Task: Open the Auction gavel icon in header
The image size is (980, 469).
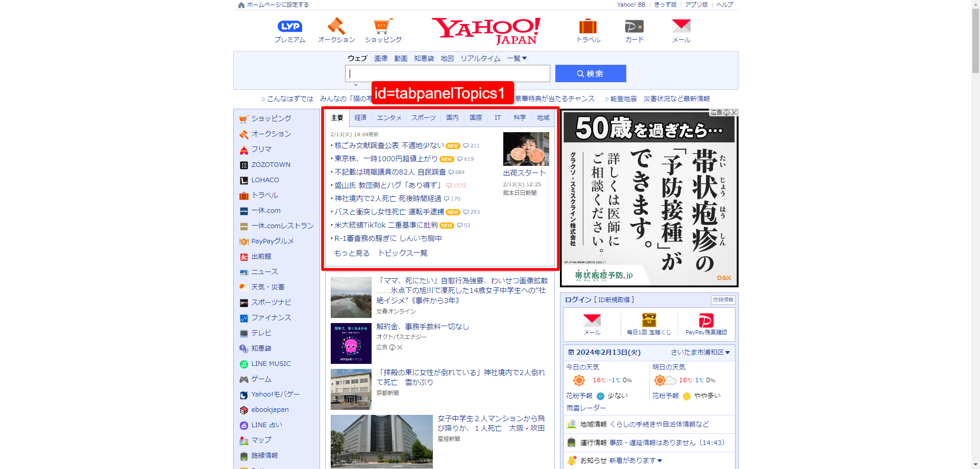Action: 336,26
